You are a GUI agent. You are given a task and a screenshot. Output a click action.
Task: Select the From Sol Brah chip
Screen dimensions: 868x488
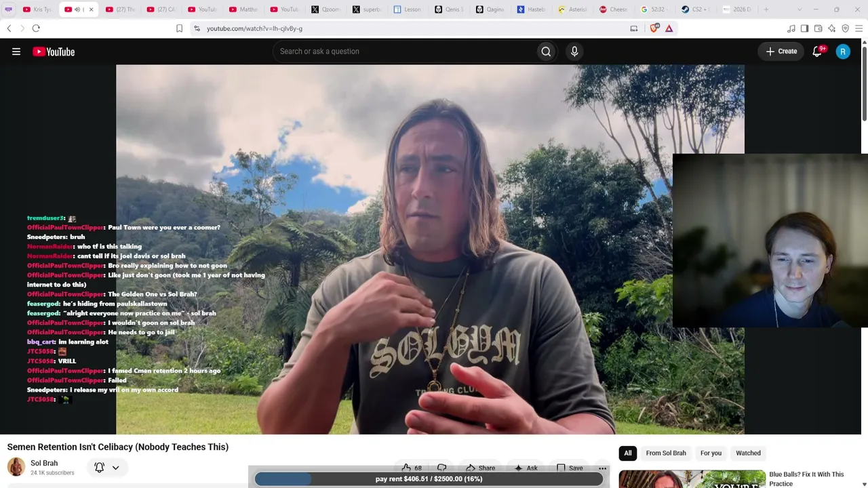pyautogui.click(x=666, y=453)
